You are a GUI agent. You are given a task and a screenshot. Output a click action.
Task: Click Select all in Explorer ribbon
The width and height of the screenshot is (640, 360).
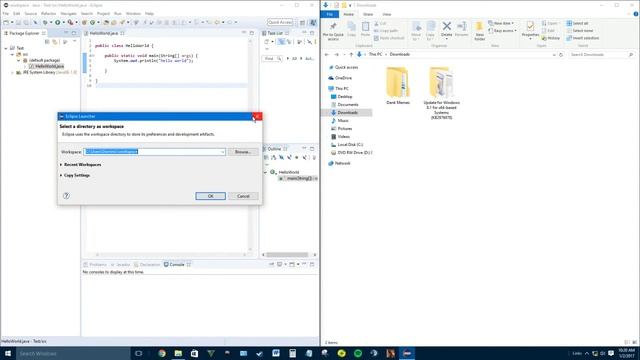coord(578,23)
